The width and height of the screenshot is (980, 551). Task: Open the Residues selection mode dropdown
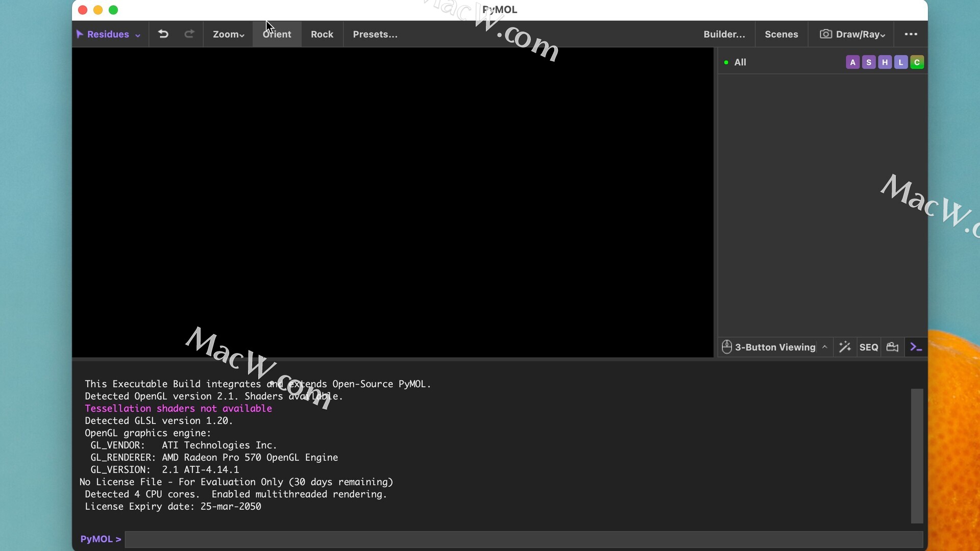108,34
